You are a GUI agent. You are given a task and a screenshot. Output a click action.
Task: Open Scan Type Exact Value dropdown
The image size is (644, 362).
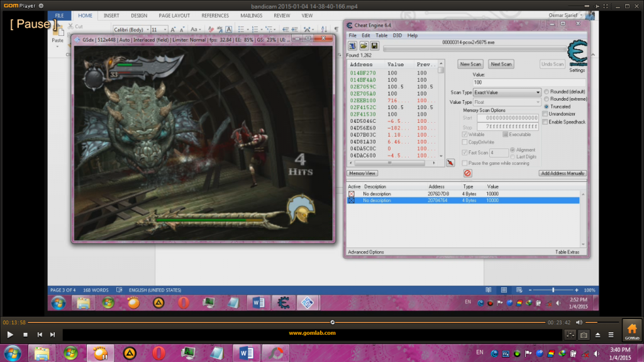point(507,92)
